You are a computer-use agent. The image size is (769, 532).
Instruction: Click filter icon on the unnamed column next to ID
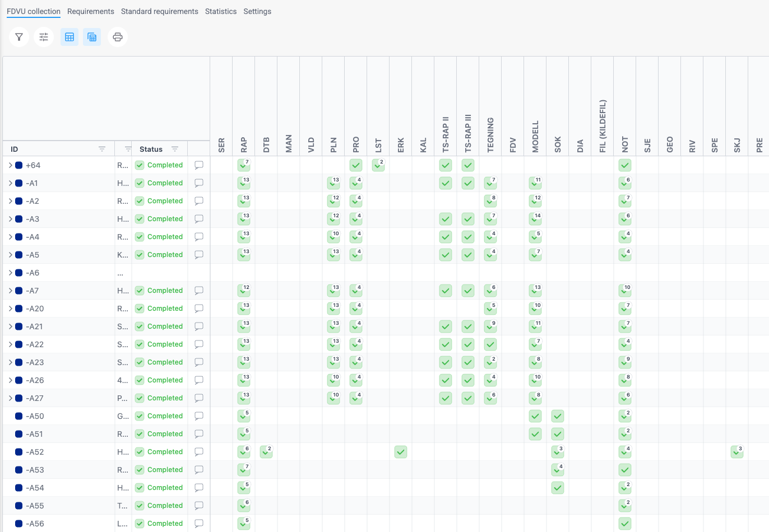coord(128,149)
